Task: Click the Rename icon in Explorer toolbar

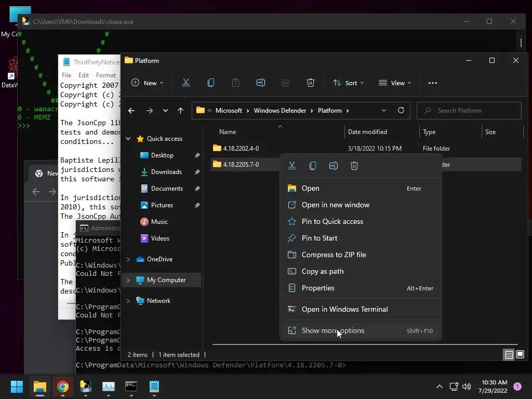Action: 261,83
